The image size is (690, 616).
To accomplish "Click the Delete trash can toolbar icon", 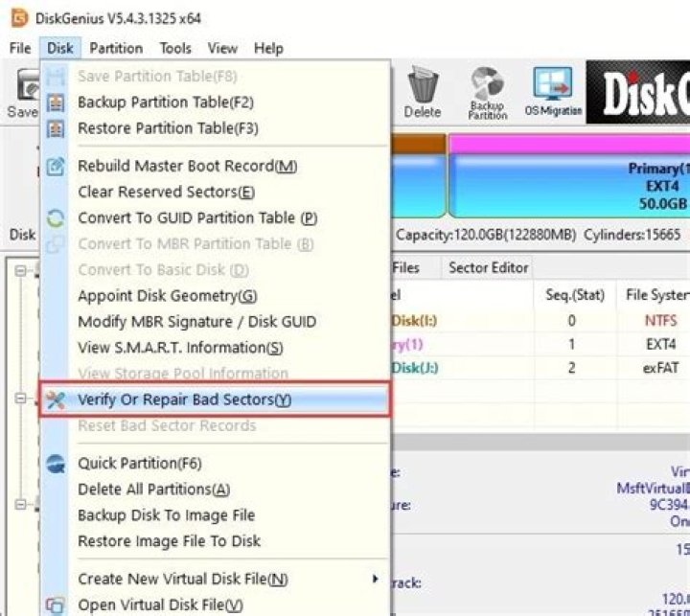I will click(x=423, y=84).
